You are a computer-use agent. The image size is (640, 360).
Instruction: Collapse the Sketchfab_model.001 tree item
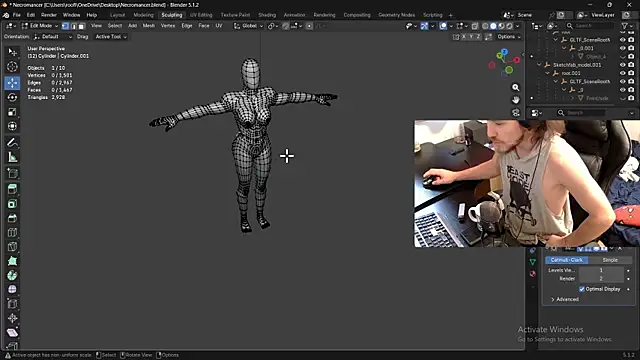(x=539, y=65)
